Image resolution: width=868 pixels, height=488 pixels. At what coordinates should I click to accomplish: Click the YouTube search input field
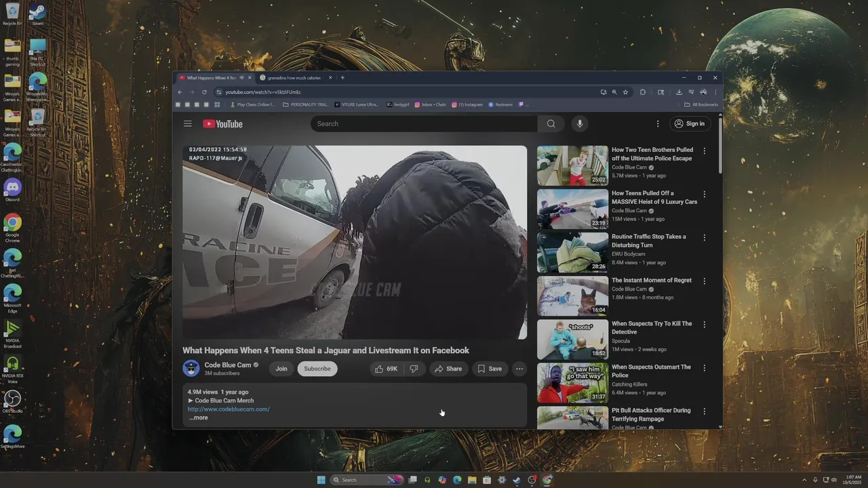click(425, 123)
